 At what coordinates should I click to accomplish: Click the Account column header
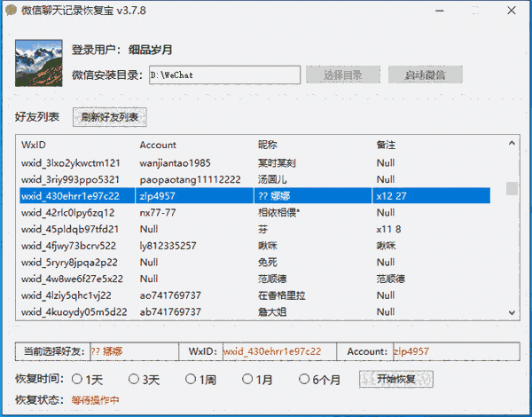(x=158, y=145)
